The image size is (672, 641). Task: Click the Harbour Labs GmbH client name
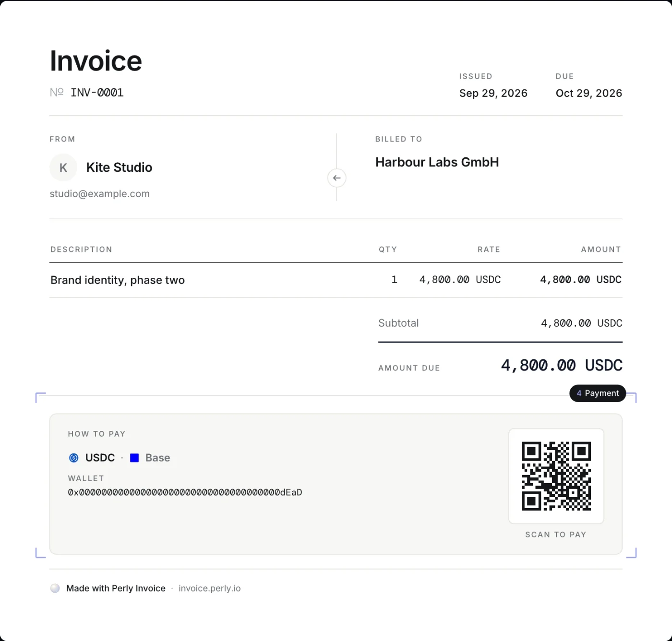(x=437, y=162)
